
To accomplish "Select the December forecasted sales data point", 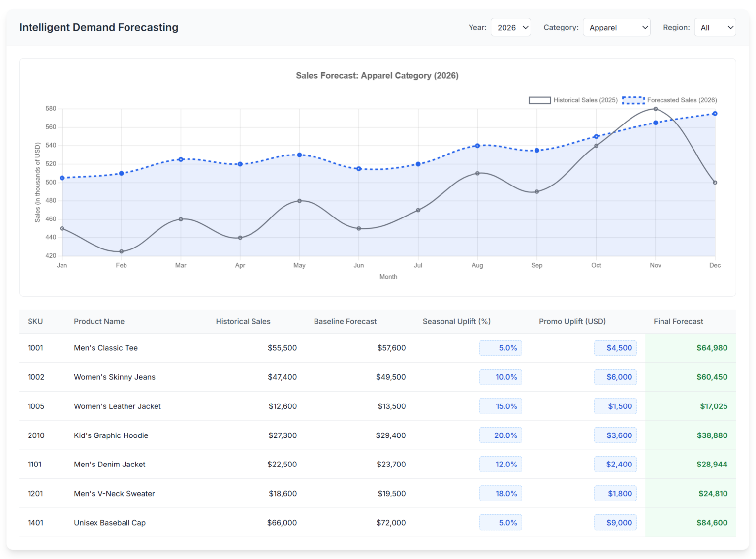I will click(x=715, y=114).
